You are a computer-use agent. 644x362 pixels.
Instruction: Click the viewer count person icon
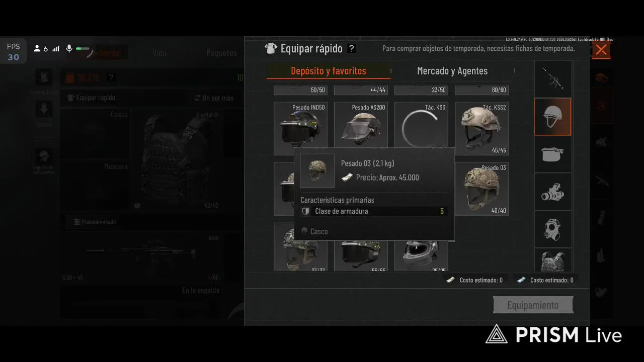(x=37, y=49)
